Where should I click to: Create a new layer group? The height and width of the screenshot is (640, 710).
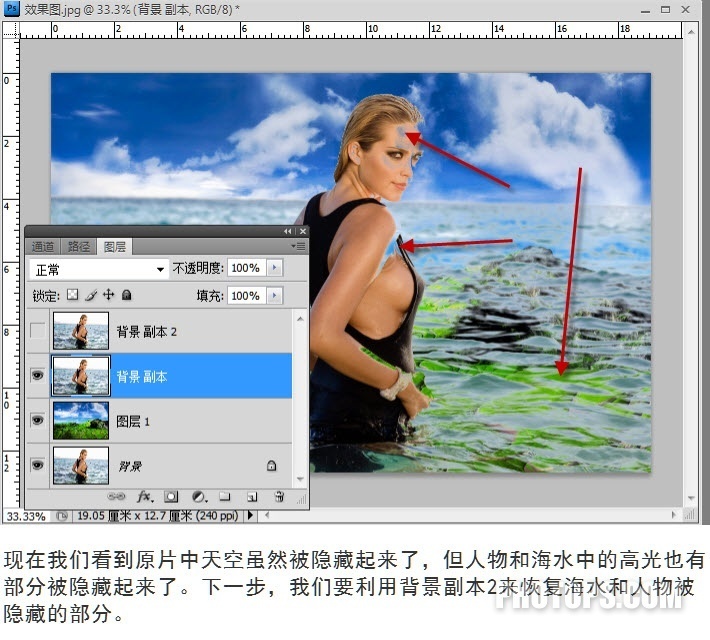click(225, 497)
